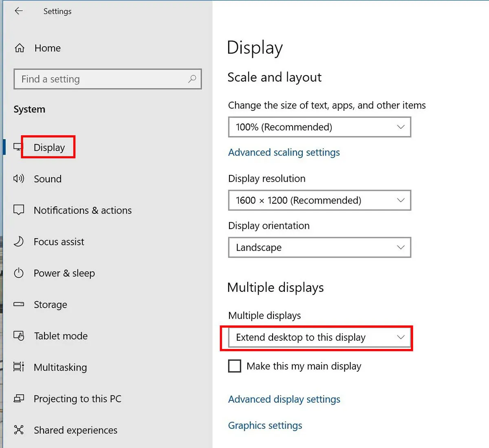489x448 pixels.
Task: Open Shared experiences settings
Action: [x=75, y=430]
